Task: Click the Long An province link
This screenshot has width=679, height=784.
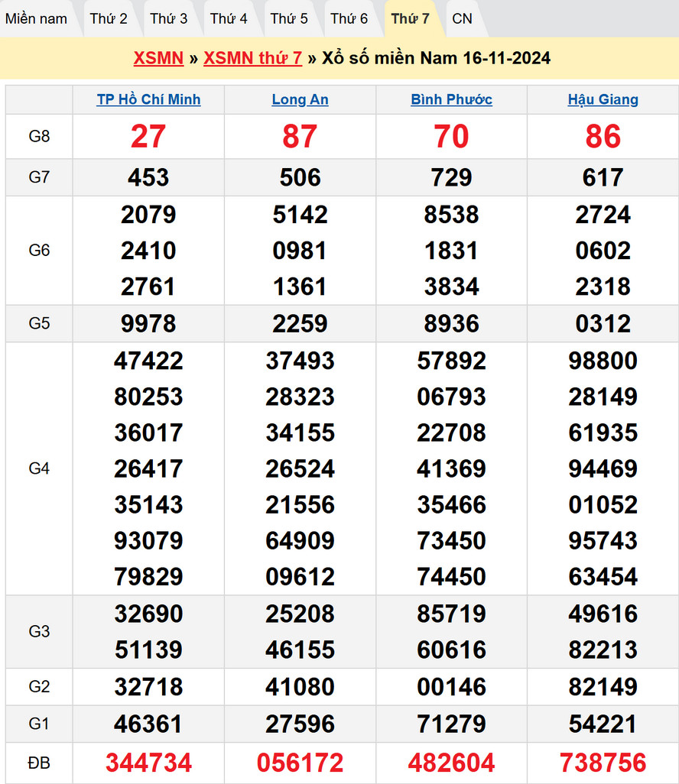Action: 300,99
